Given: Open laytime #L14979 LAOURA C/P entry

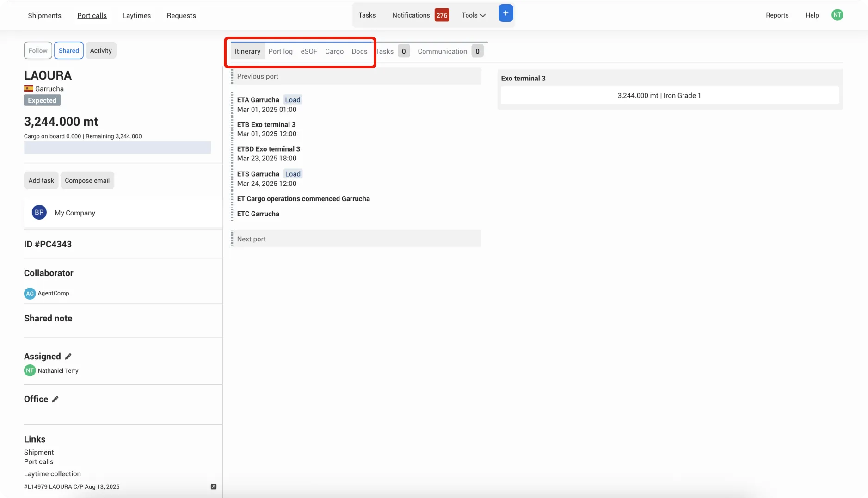Looking at the screenshot, I should pyautogui.click(x=72, y=487).
